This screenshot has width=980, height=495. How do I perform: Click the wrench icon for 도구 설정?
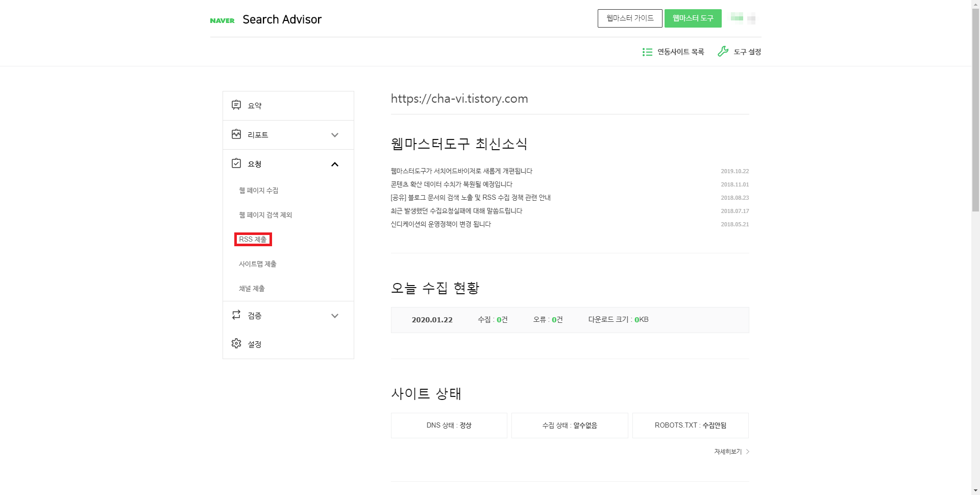point(723,52)
